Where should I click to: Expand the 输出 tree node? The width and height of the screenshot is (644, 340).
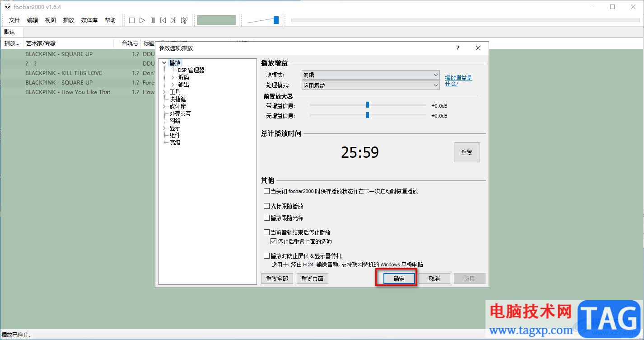pos(173,85)
